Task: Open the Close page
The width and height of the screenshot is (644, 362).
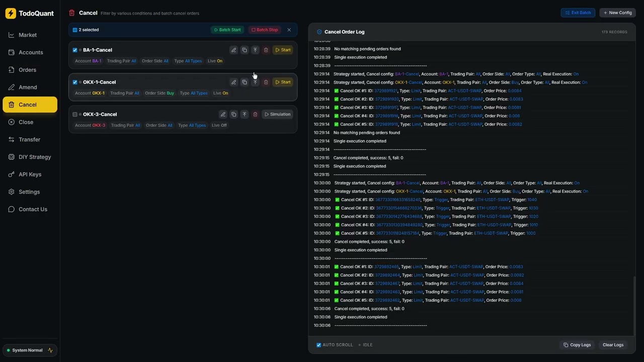Action: pyautogui.click(x=30, y=122)
